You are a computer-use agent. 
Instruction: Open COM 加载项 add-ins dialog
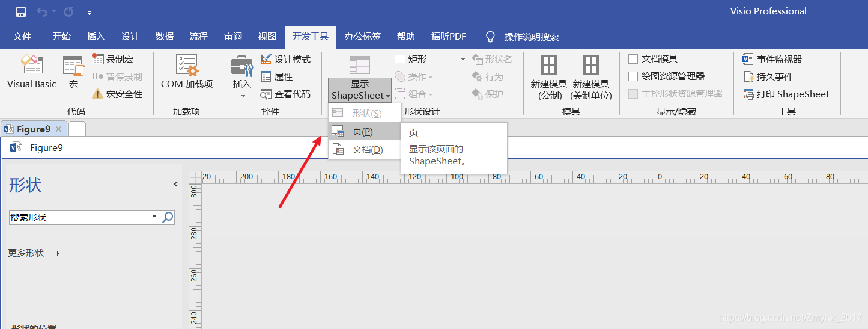tap(187, 73)
